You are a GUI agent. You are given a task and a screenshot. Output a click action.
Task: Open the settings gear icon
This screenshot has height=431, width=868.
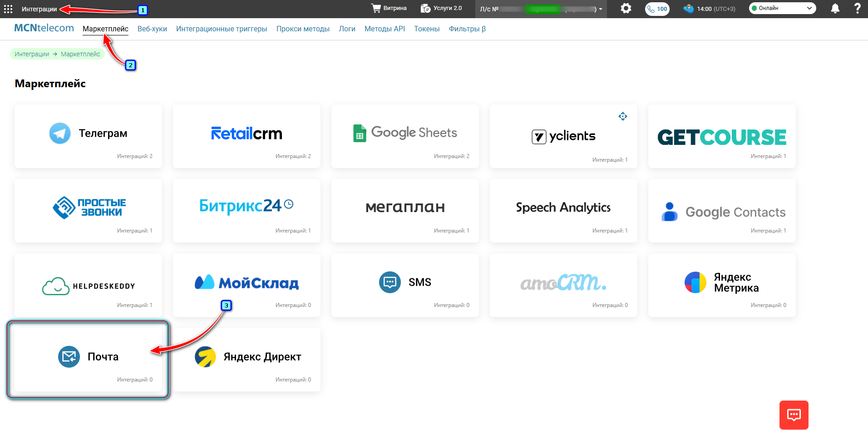coord(626,8)
